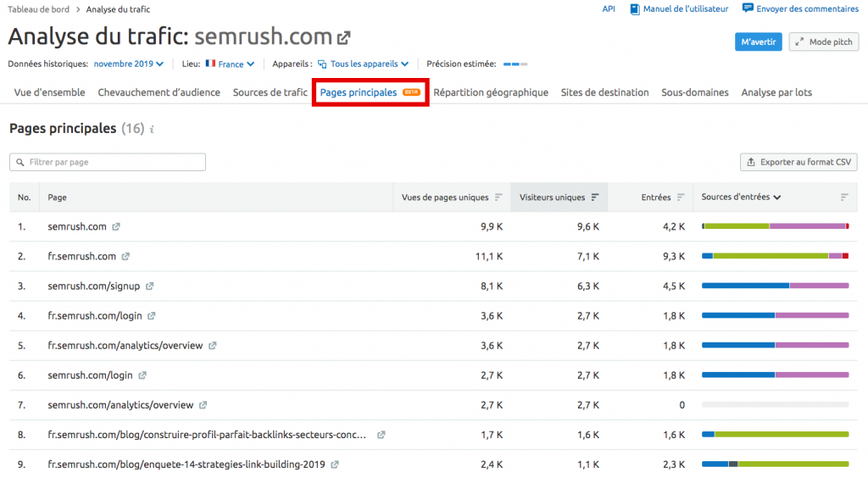868x478 pixels.
Task: Click Analyse du trafic breadcrumb text
Action: pyautogui.click(x=118, y=9)
